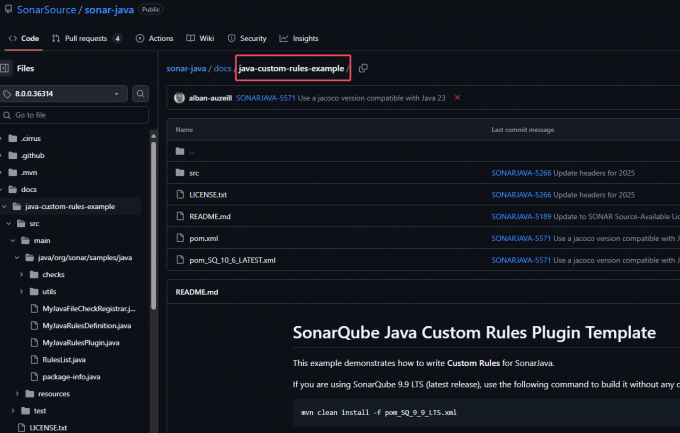
Task: Open the Insights tab
Action: [x=299, y=38]
